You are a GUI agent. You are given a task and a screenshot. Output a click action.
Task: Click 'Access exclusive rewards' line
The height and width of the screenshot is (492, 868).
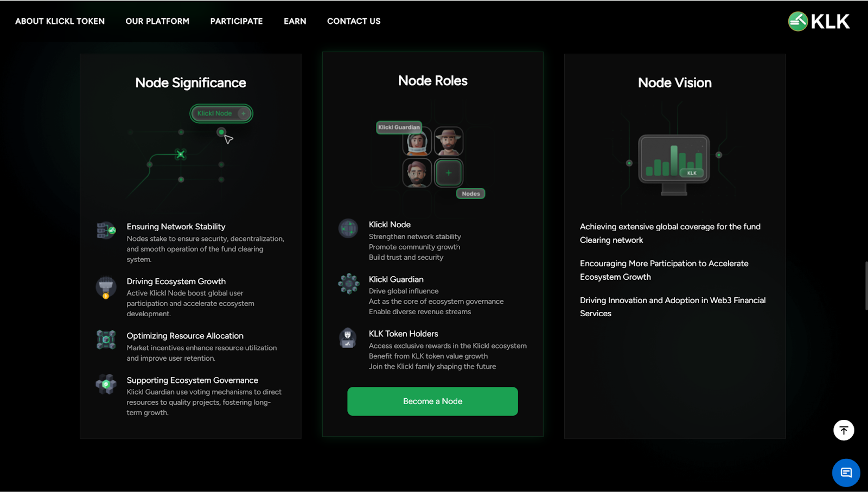[448, 346]
